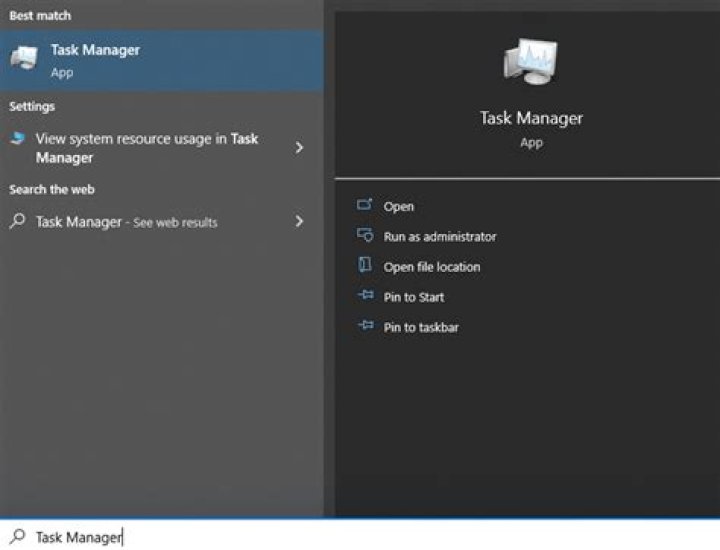Click the magnifier icon beside the web result

(x=18, y=221)
